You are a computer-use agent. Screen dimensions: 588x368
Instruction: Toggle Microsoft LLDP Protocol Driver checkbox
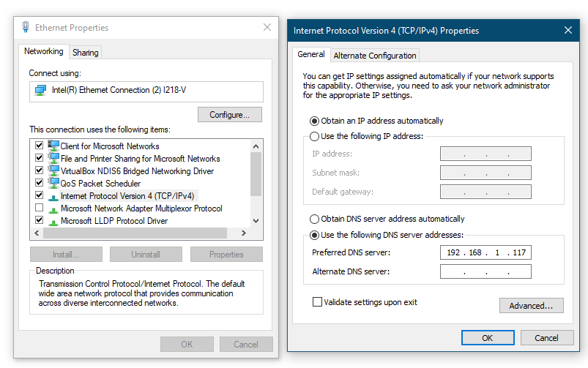coord(39,219)
